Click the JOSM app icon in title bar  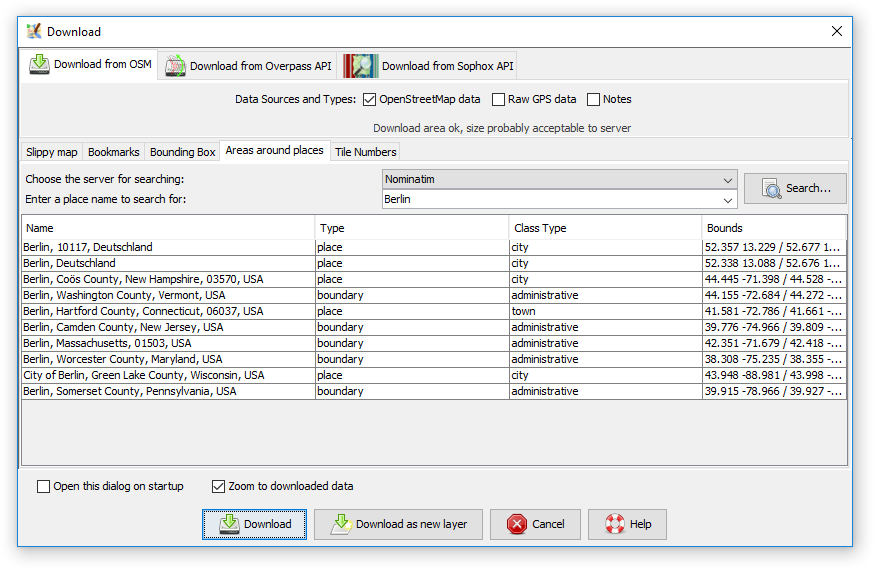point(34,31)
